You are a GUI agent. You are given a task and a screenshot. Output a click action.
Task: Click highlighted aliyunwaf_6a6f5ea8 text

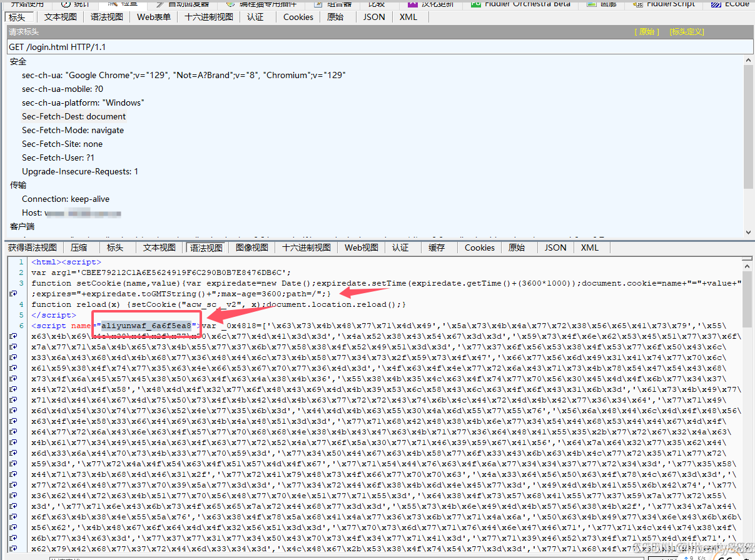[x=146, y=326]
